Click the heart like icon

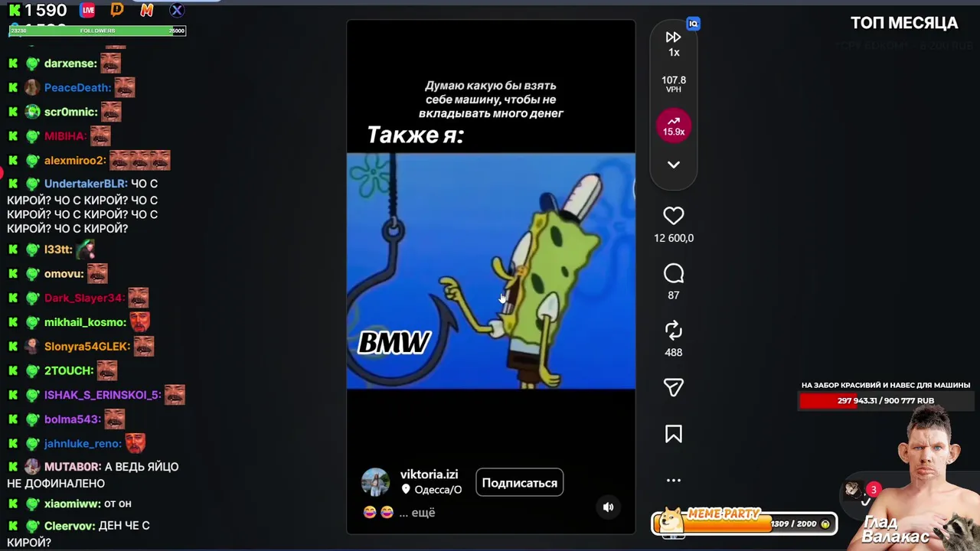[674, 217]
